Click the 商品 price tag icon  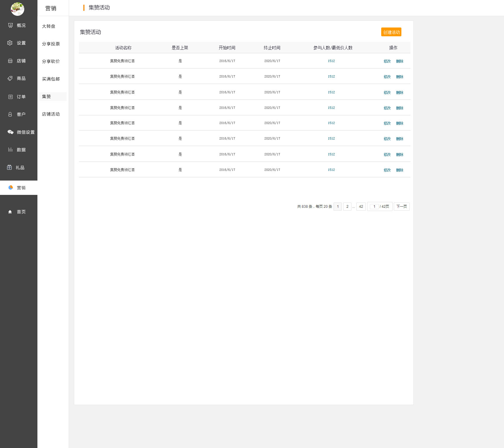coord(10,78)
